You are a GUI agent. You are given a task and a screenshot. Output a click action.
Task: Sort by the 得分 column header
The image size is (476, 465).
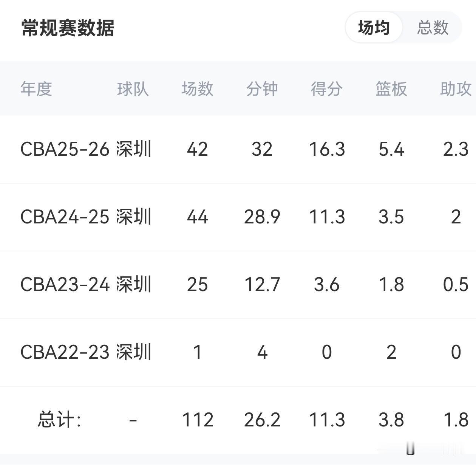click(x=327, y=89)
